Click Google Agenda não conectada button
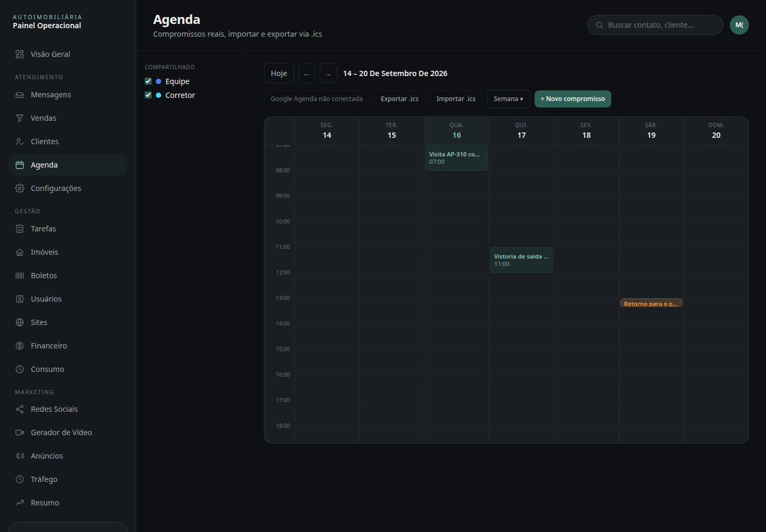766x532 pixels. click(x=317, y=99)
